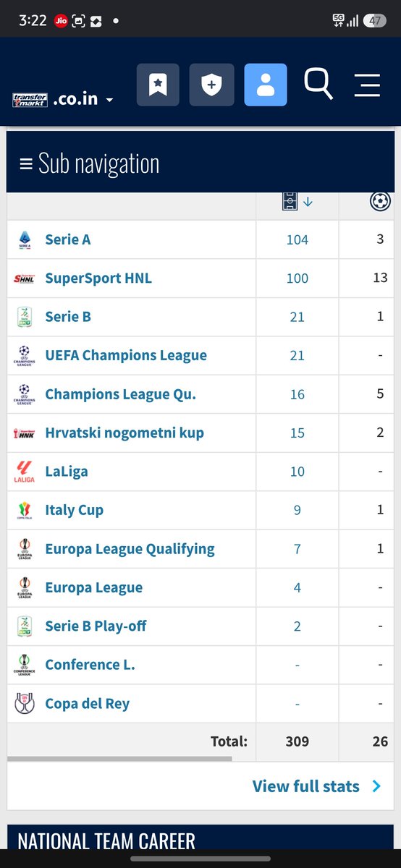Open the UEFA Champions League link

coord(126,356)
